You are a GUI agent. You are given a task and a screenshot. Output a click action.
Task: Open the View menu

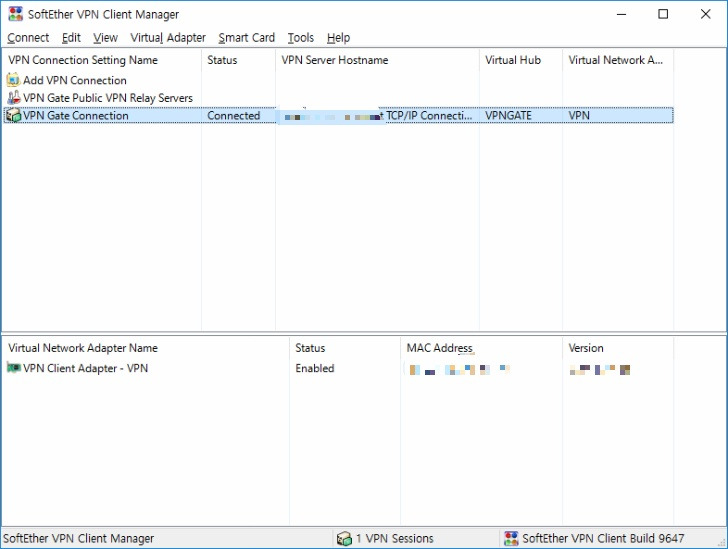105,38
